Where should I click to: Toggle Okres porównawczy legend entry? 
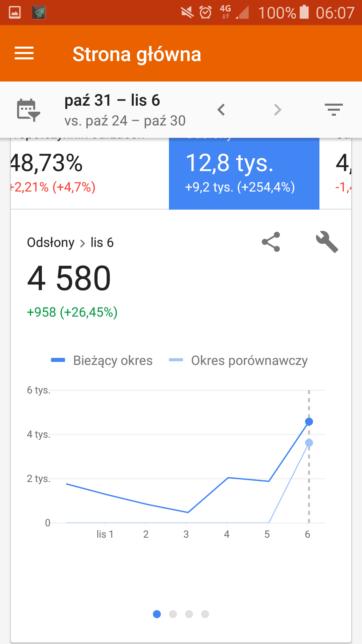(238, 361)
